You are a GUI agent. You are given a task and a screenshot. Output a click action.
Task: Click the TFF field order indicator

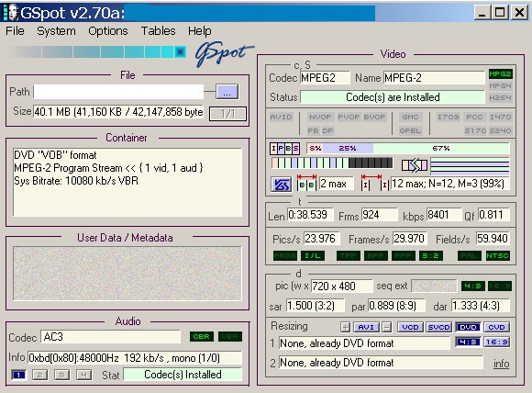(349, 255)
